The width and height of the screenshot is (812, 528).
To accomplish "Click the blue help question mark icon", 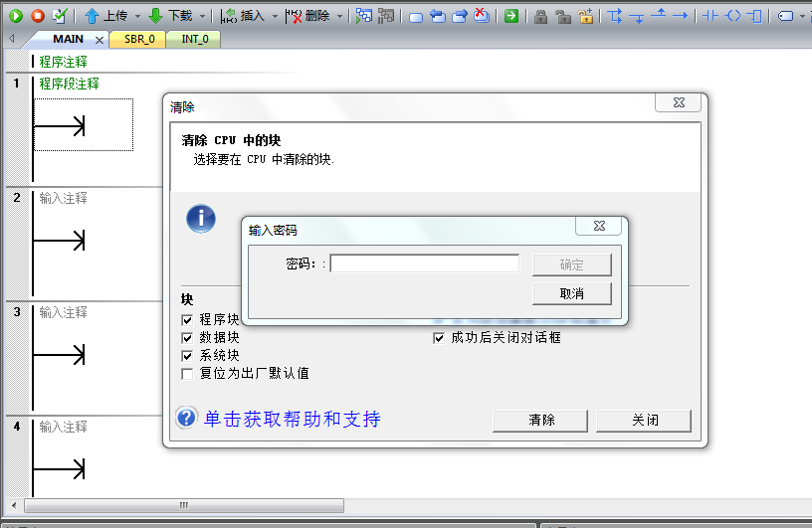I will 186,418.
